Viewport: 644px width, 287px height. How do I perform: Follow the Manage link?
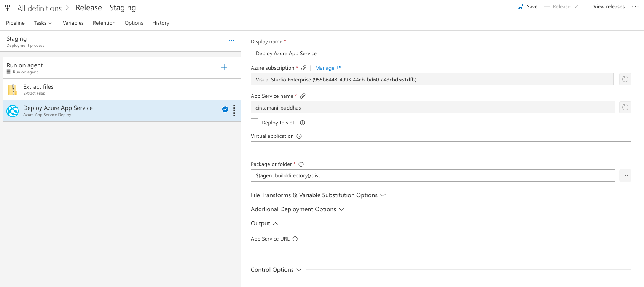coord(325,68)
